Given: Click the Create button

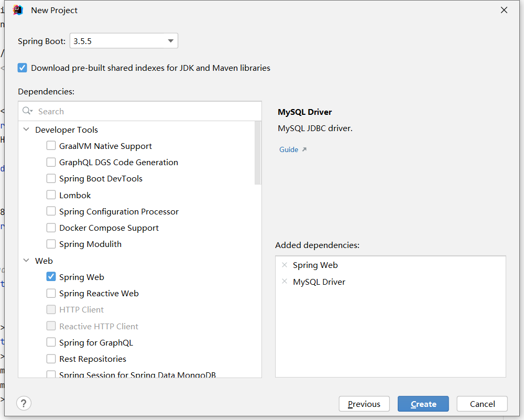Looking at the screenshot, I should [x=423, y=404].
